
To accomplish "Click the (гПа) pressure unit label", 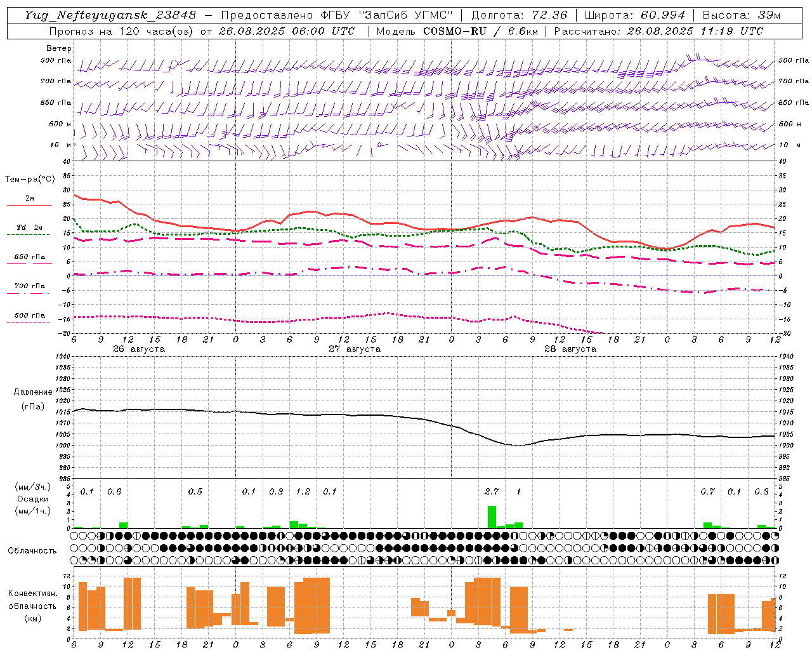I will pyautogui.click(x=33, y=407).
